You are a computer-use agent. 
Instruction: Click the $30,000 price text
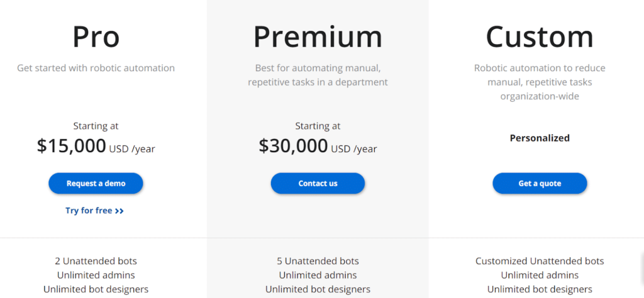tap(293, 146)
